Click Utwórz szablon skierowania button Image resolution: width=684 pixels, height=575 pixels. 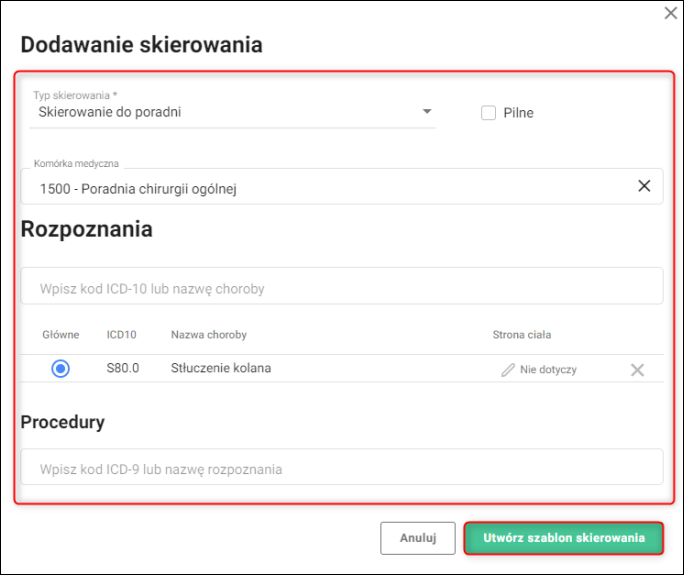[563, 538]
